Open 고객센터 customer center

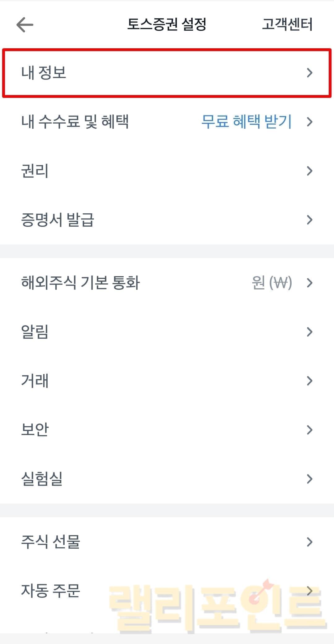[287, 24]
